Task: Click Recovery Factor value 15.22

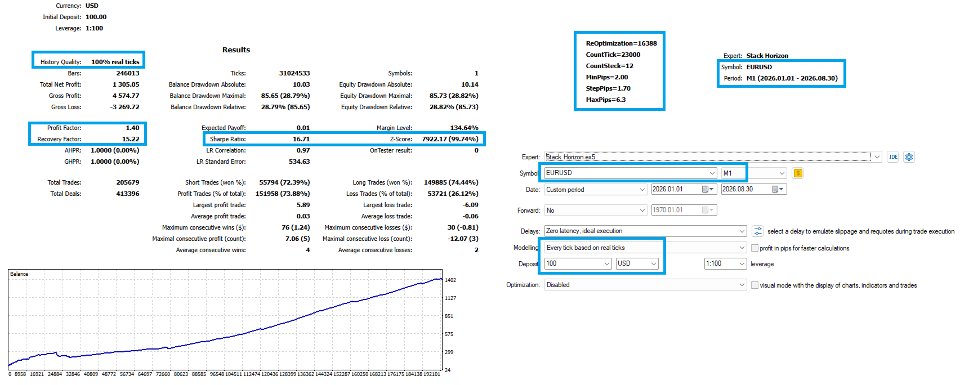Action: point(132,139)
